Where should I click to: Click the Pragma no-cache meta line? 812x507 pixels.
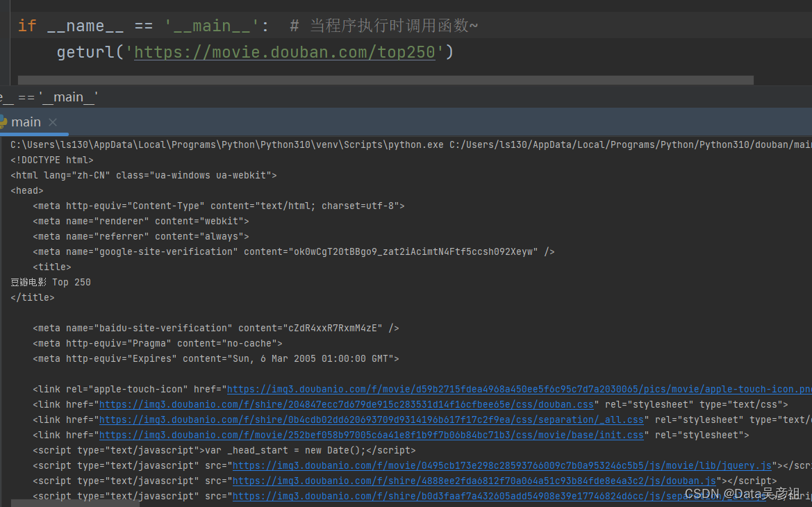point(158,343)
